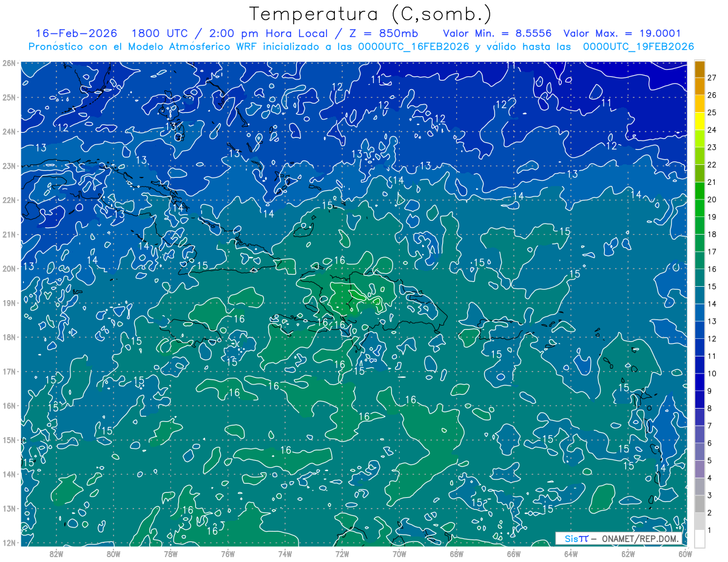
Task: Click colorbar legend label 10
Action: (712, 373)
